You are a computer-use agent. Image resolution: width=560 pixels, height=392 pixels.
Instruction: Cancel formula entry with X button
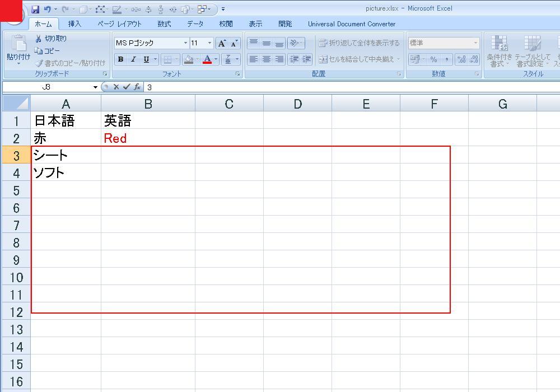click(116, 87)
